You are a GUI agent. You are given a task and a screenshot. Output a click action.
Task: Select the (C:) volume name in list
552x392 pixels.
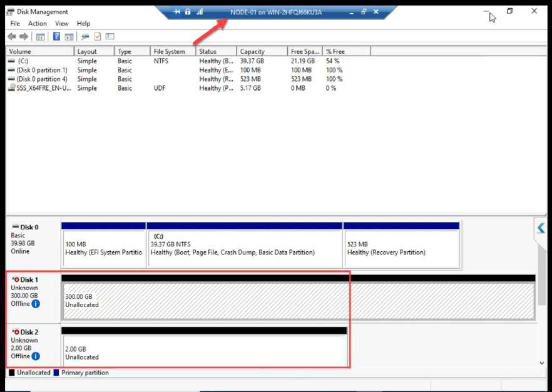point(23,61)
